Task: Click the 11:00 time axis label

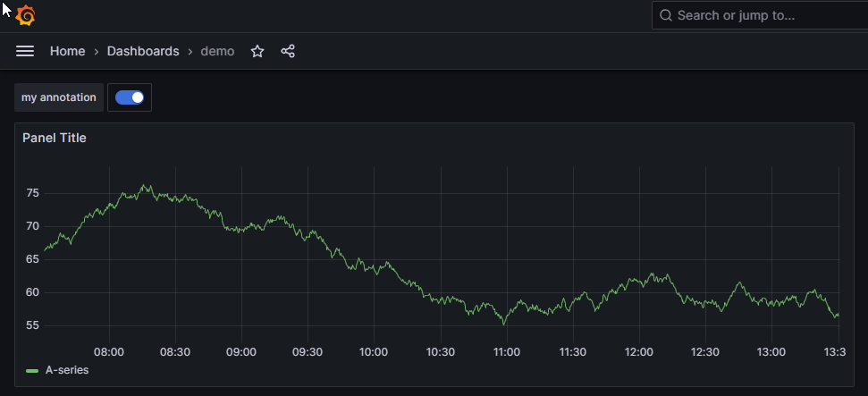Action: coord(506,352)
